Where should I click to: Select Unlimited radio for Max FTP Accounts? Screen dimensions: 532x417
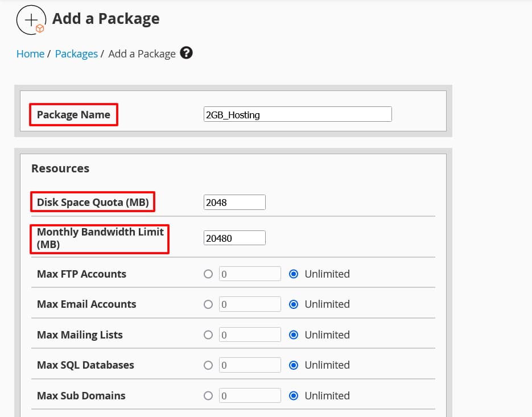pos(294,274)
